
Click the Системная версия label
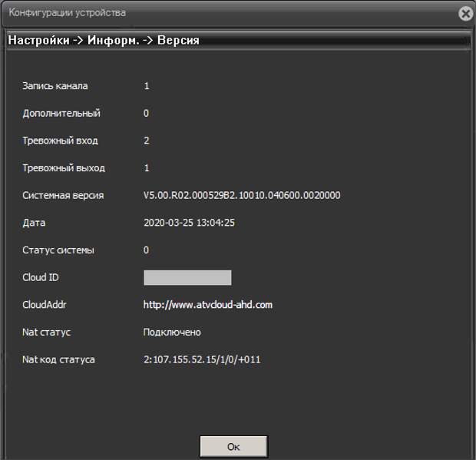[x=63, y=195]
